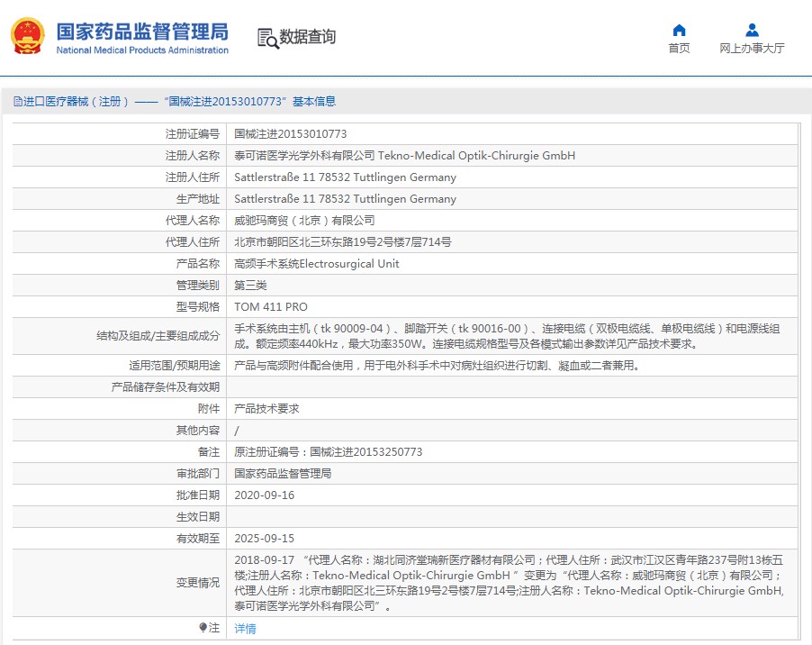The width and height of the screenshot is (812, 645).
Task: Click the 变更情况 label
Action: [x=198, y=583]
